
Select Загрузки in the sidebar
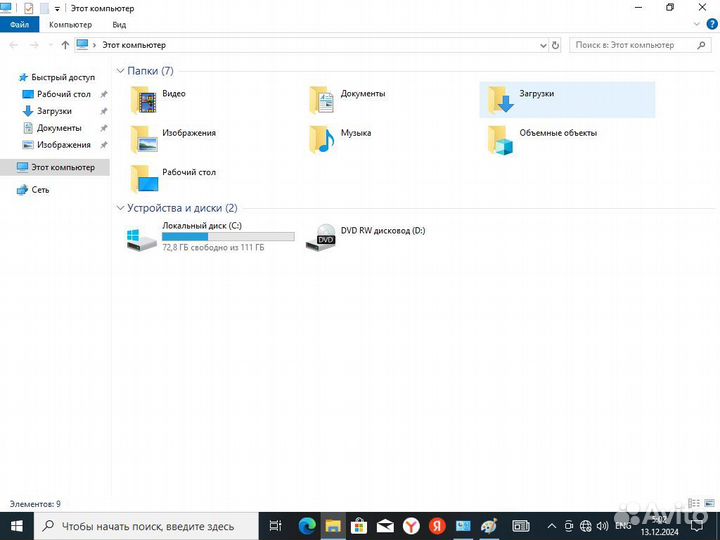[x=54, y=111]
